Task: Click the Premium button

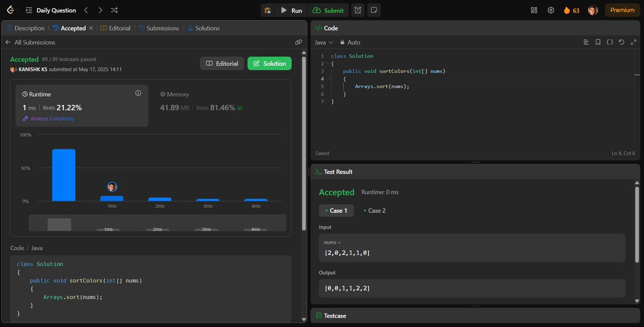Action: [622, 10]
